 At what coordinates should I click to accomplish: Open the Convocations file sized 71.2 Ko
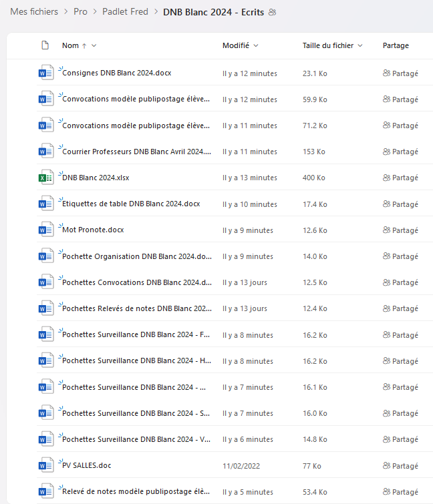coord(136,125)
